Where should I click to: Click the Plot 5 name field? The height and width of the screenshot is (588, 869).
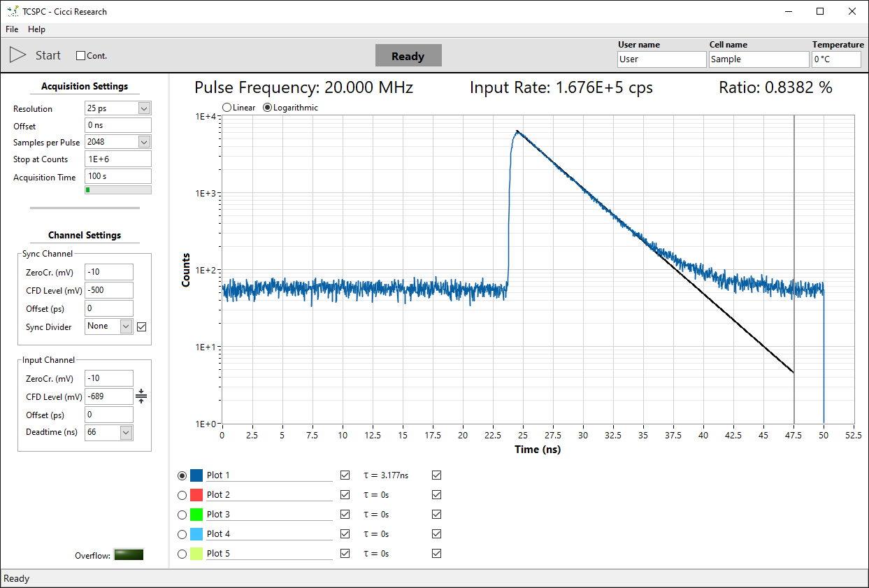click(269, 554)
